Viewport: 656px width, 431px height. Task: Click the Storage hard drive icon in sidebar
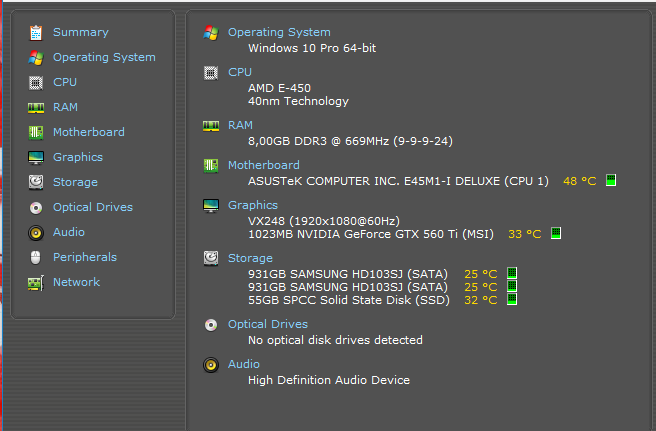[x=36, y=182]
